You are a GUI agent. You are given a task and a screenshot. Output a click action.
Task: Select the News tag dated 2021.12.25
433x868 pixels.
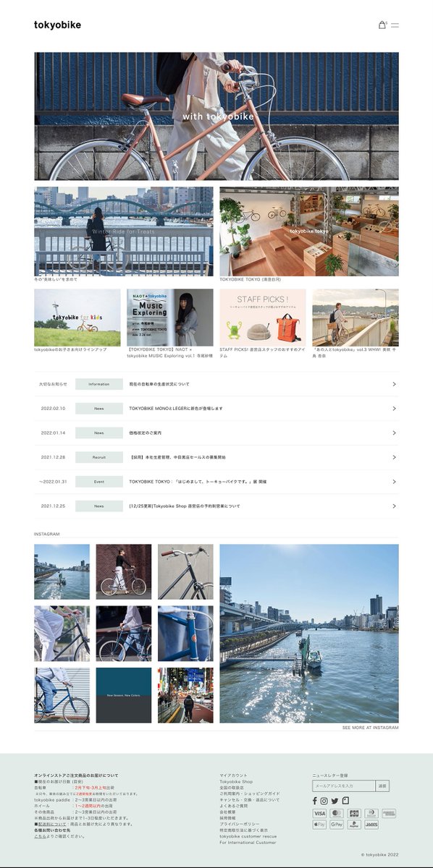[x=99, y=506]
